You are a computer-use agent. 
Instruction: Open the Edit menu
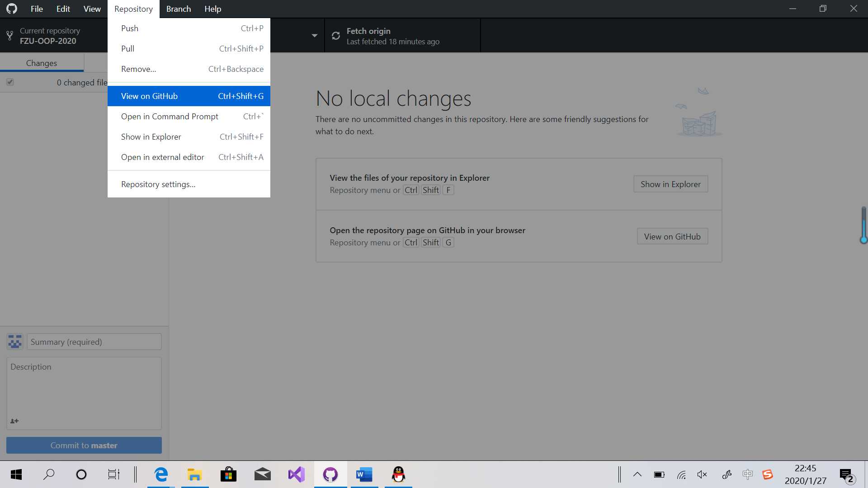pos(63,9)
